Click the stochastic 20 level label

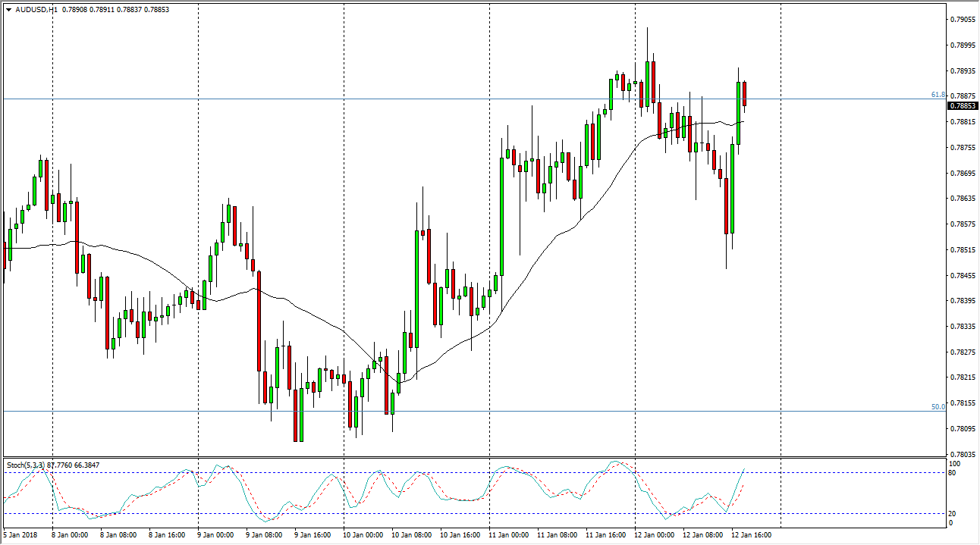(x=953, y=513)
